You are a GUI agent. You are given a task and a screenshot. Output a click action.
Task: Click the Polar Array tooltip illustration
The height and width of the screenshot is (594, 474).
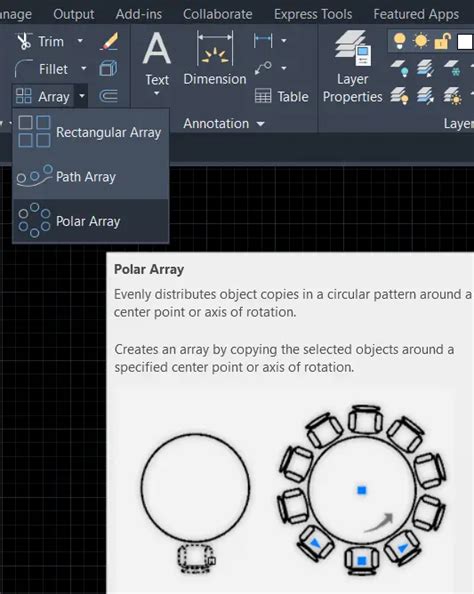pyautogui.click(x=283, y=491)
